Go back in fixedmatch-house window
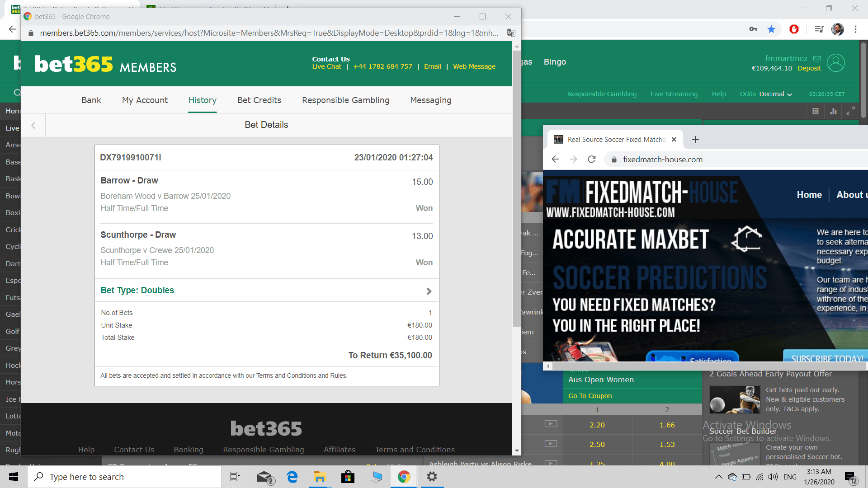The height and width of the screenshot is (488, 868). (x=556, y=159)
